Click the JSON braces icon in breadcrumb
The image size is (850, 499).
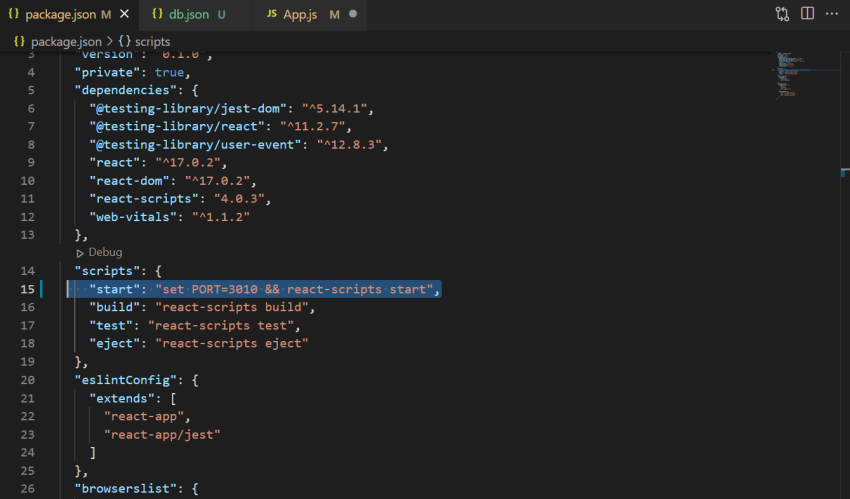point(19,41)
